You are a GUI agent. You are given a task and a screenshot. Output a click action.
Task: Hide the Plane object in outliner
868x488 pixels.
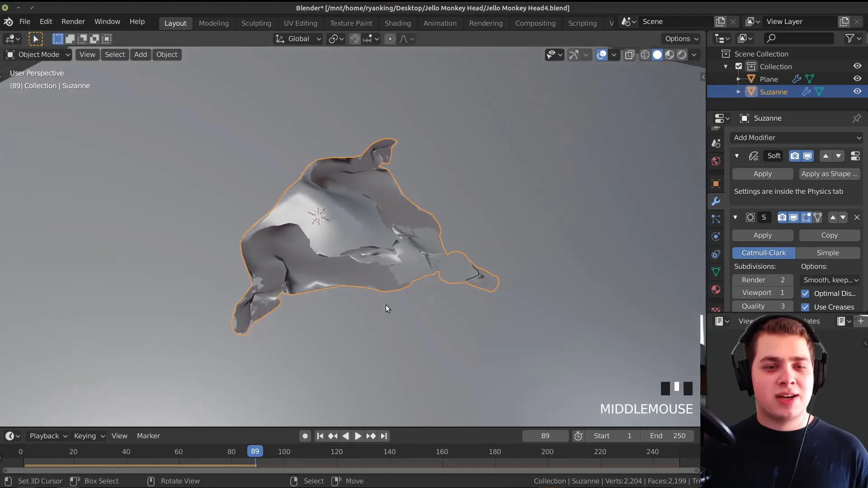857,79
